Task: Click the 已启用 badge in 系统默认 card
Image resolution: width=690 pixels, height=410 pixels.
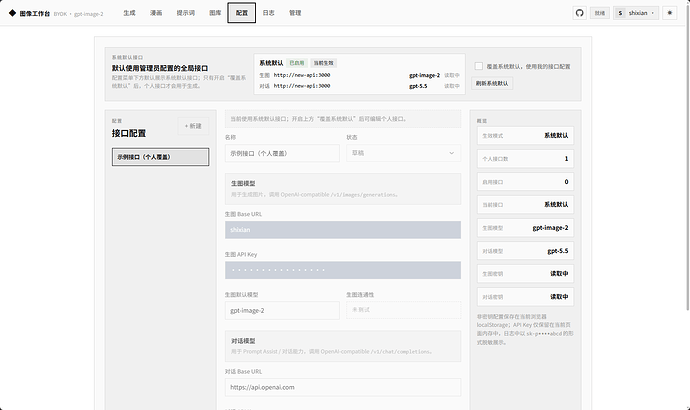Action: coord(297,63)
